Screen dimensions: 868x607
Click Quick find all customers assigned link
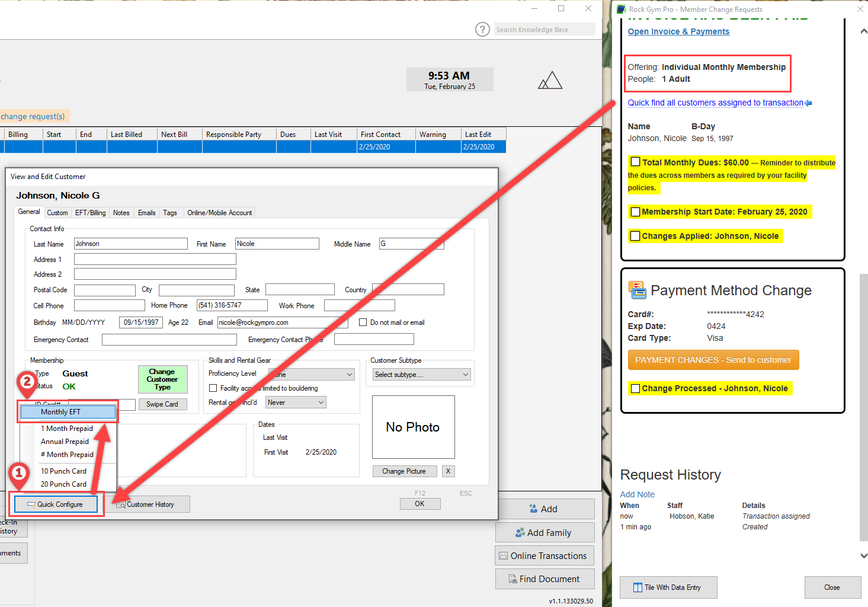[x=716, y=103]
